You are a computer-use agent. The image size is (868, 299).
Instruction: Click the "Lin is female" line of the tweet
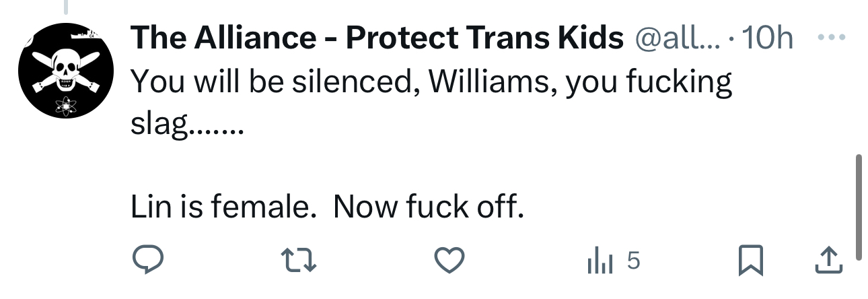222,207
